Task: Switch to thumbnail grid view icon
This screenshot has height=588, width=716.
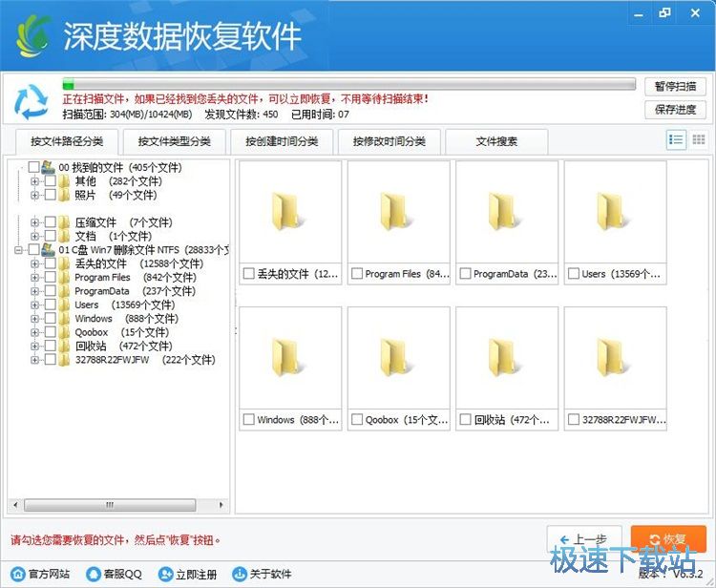Action: coord(699,140)
